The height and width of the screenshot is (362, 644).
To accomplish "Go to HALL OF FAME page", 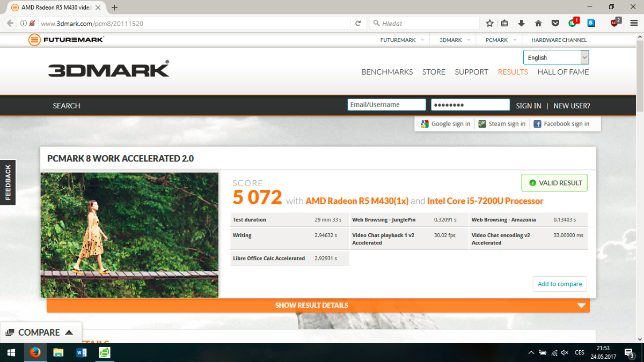I will [563, 72].
